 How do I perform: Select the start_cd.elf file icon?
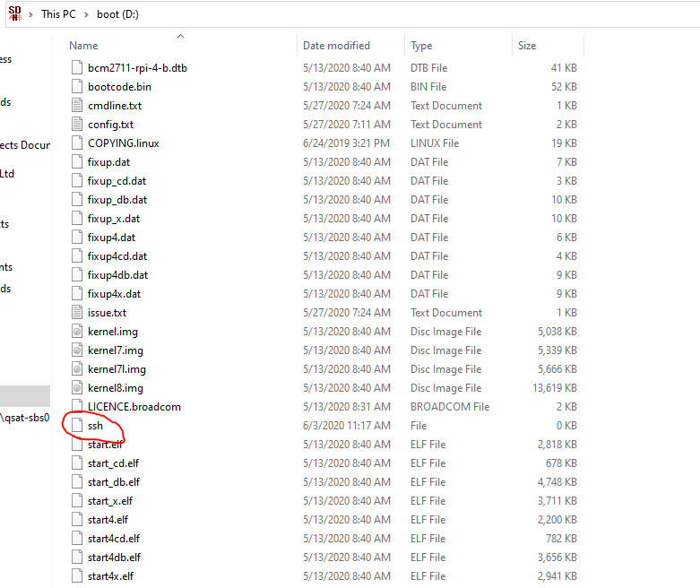[77, 463]
